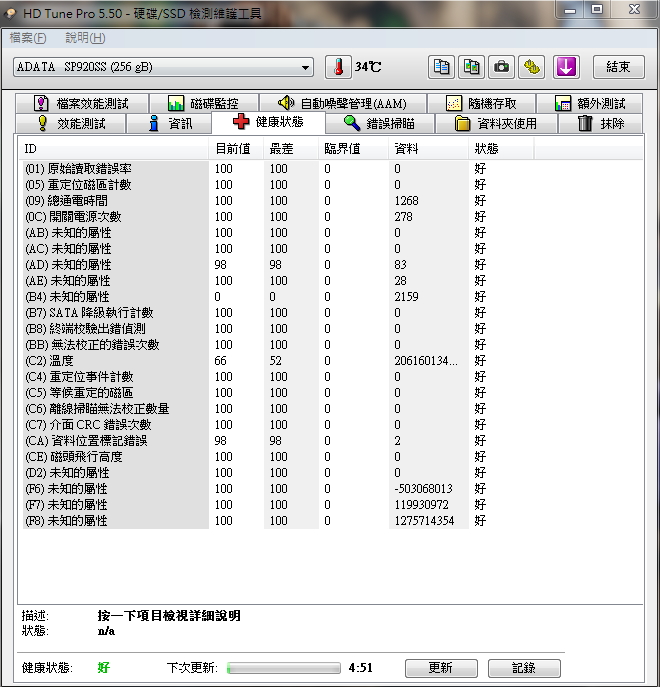This screenshot has height=687, width=660.
Task: Click the 4:51 countdown timer text
Action: point(360,668)
